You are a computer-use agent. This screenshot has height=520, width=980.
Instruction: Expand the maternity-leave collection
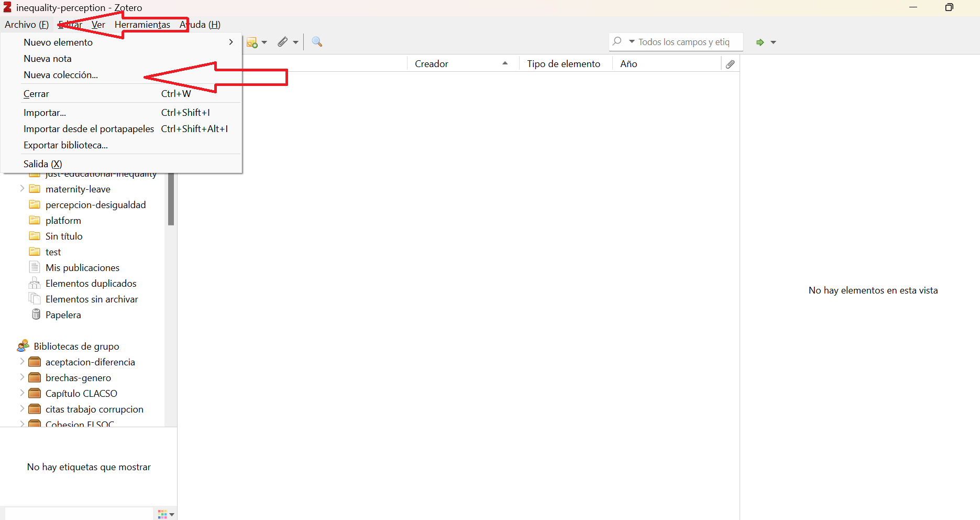click(x=22, y=189)
